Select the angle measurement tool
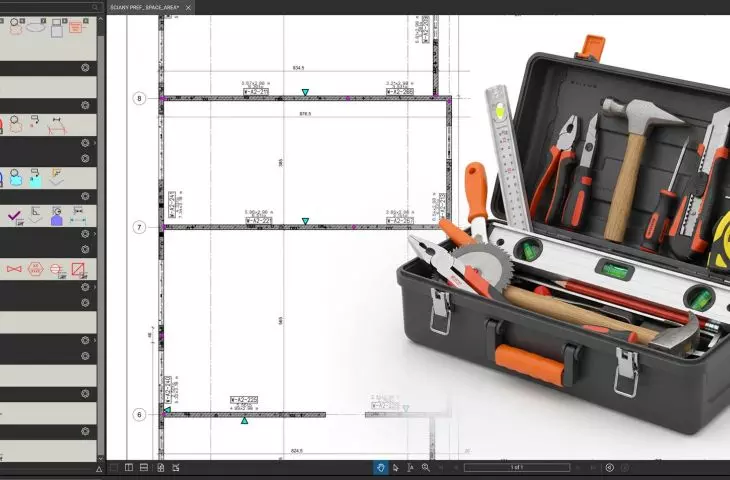 pyautogui.click(x=35, y=215)
